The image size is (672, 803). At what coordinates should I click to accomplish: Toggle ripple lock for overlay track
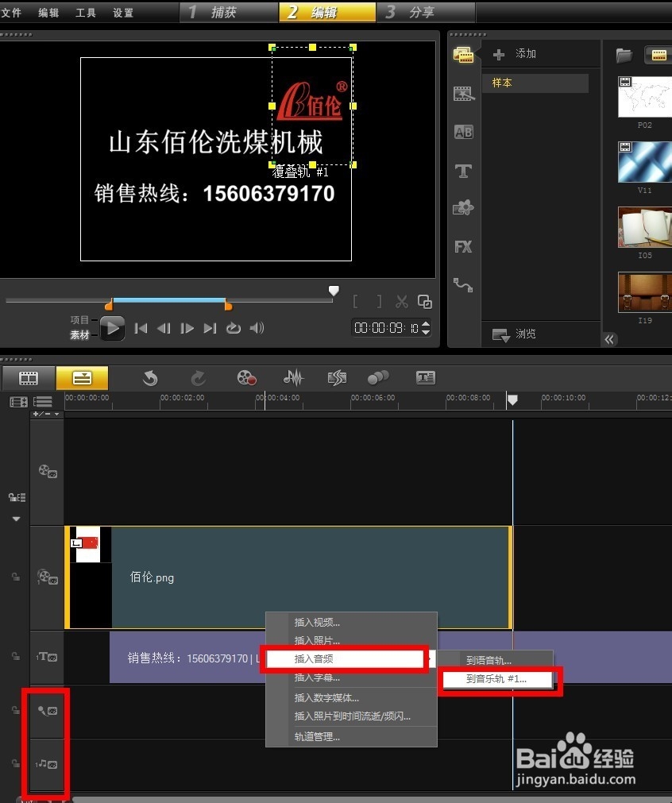pyautogui.click(x=16, y=577)
